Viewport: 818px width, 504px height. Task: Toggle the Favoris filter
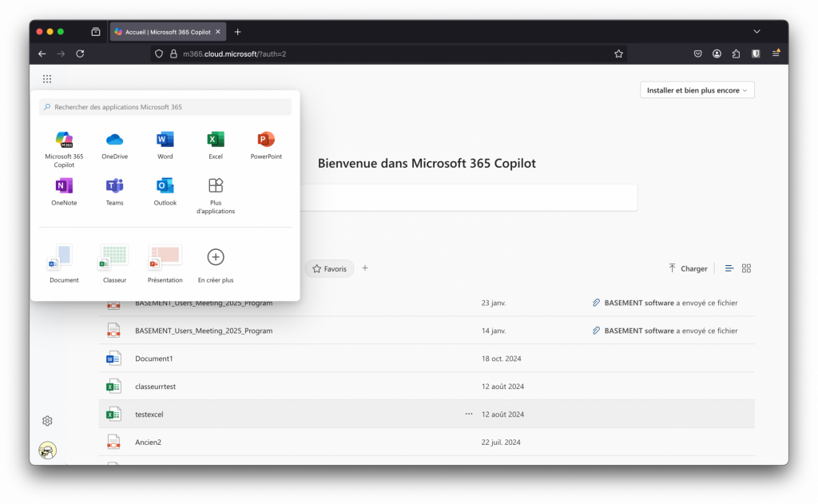click(x=329, y=269)
